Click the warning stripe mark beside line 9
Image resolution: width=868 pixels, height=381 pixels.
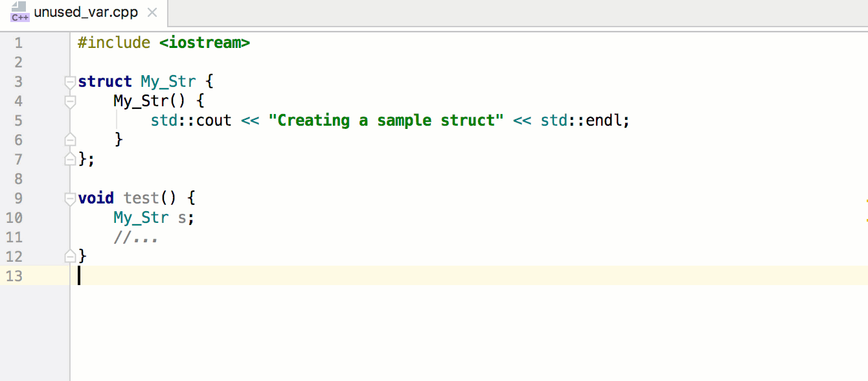point(866,201)
